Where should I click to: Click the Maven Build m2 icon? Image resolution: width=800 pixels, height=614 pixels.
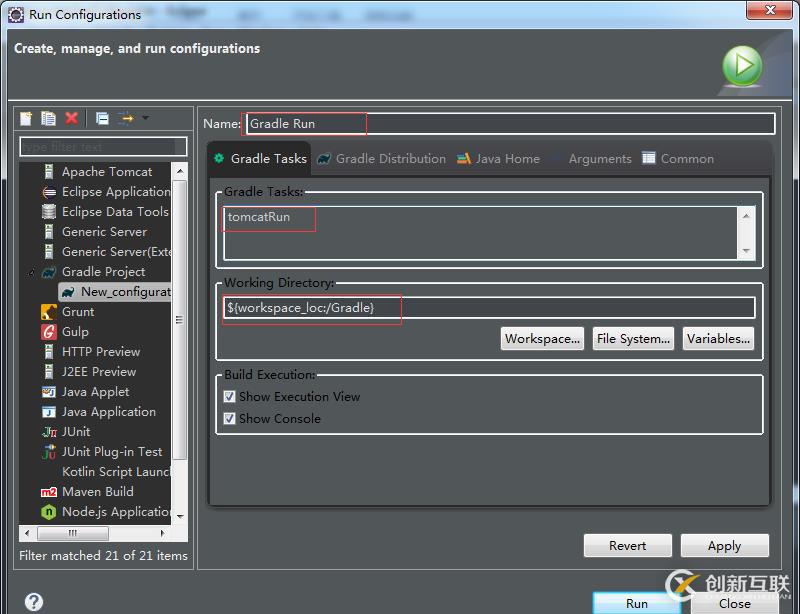49,492
